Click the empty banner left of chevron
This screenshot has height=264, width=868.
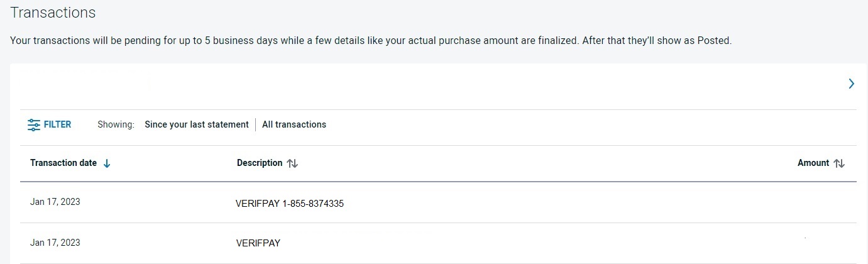(x=427, y=84)
